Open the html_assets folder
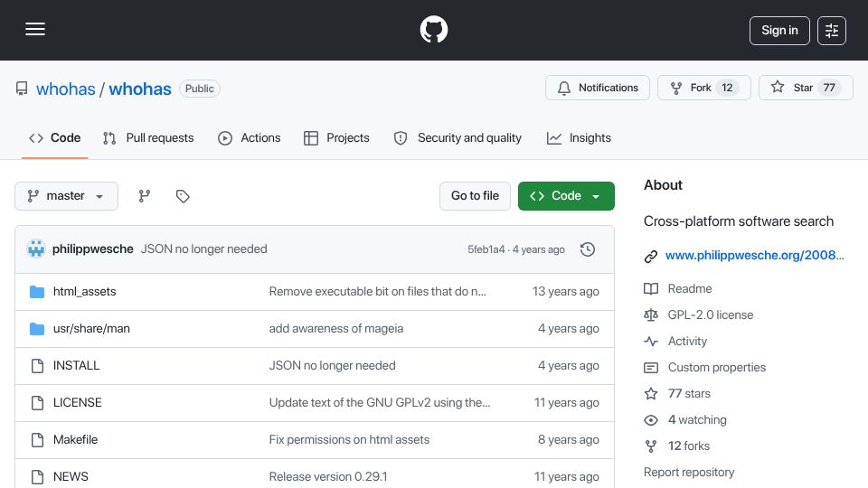 [x=85, y=292]
